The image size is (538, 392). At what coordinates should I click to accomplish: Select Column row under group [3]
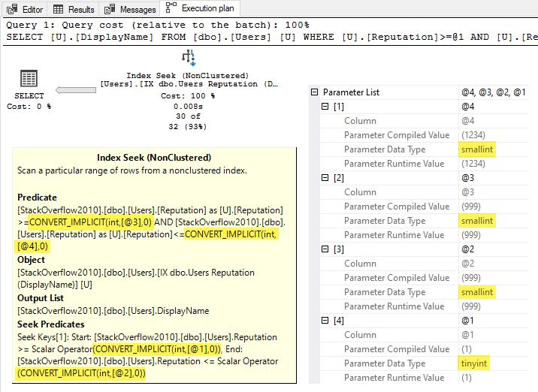[424, 264]
